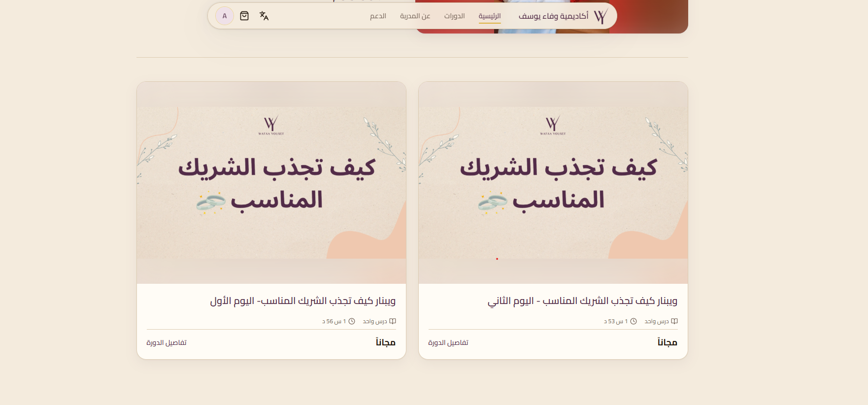This screenshot has width=868, height=405.
Task: Click the مجاناً price on اليوم الأول card
Action: pyautogui.click(x=386, y=342)
